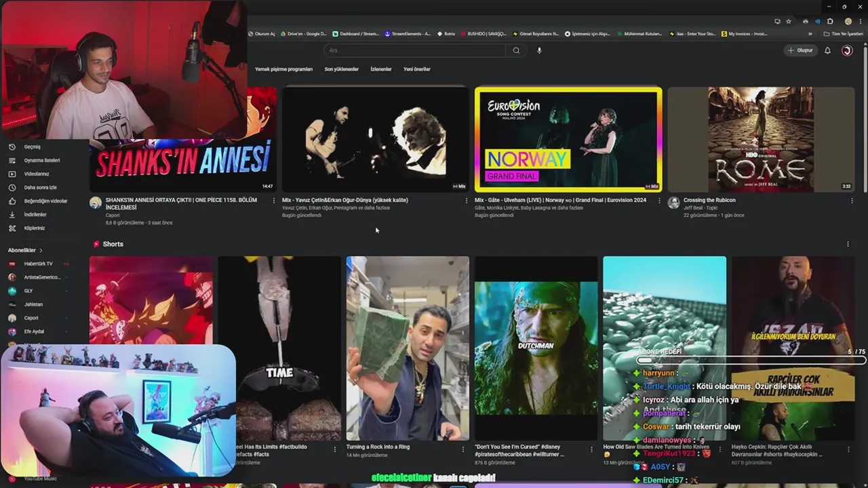Open the Turning a Rock into a Ring short
This screenshot has height=488, width=868.
(408, 348)
